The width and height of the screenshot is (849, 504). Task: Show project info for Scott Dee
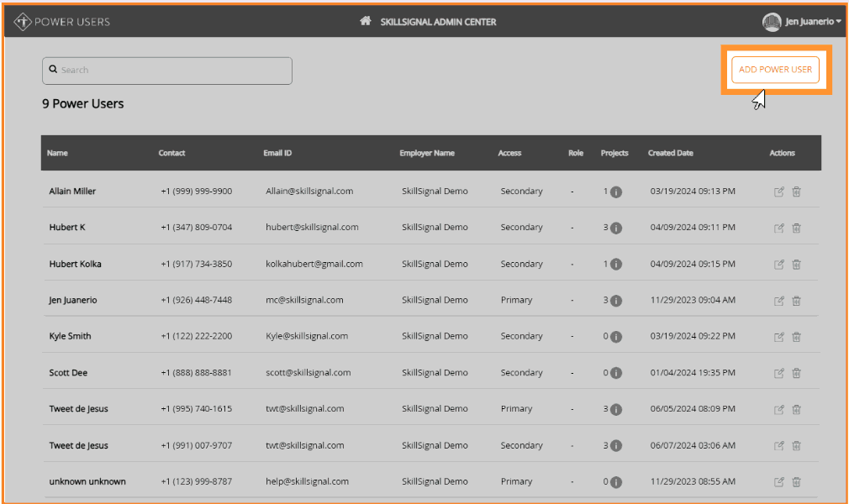(615, 373)
